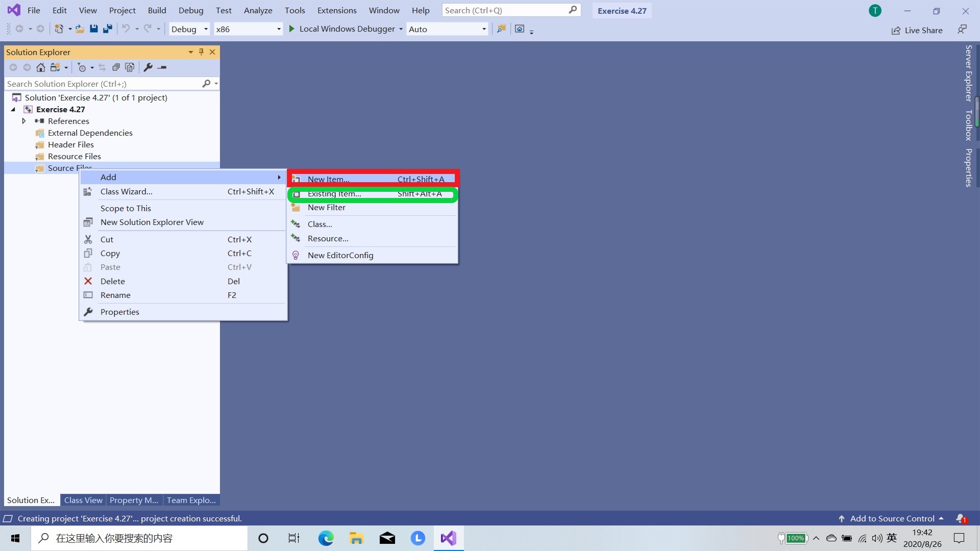Expand the References node
This screenshot has width=980, height=551.
pyautogui.click(x=23, y=121)
